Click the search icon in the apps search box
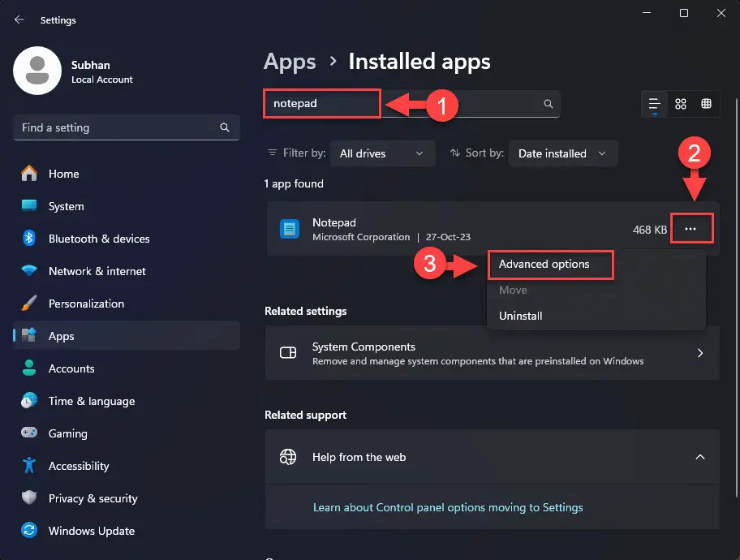This screenshot has height=560, width=740. pyautogui.click(x=548, y=103)
